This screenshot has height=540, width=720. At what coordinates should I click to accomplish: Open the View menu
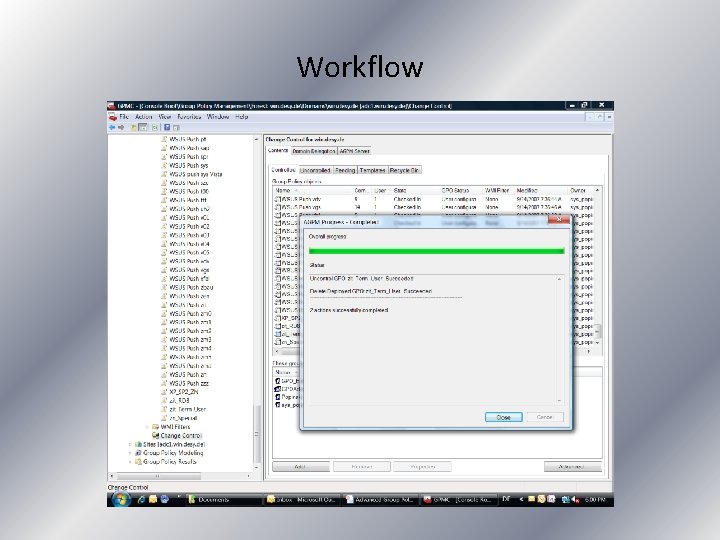pos(164,117)
